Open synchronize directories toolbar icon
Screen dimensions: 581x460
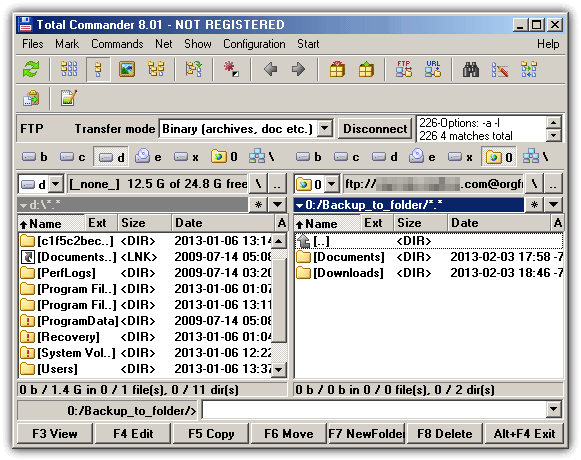[529, 69]
